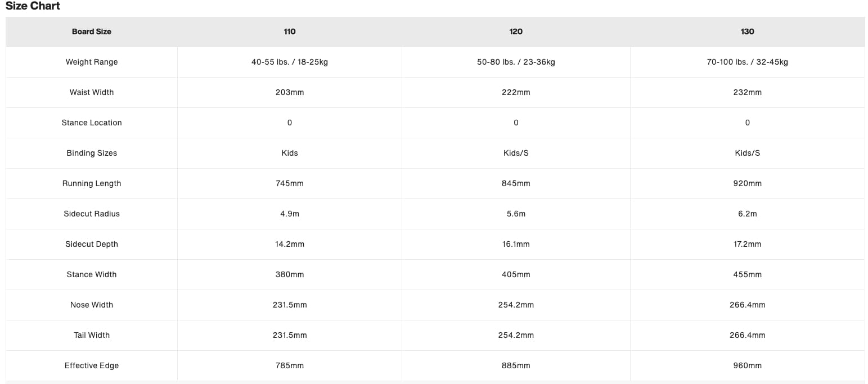Select the 6.2m sidecut radius value
Image resolution: width=868 pixels, height=384 pixels.
click(x=747, y=214)
